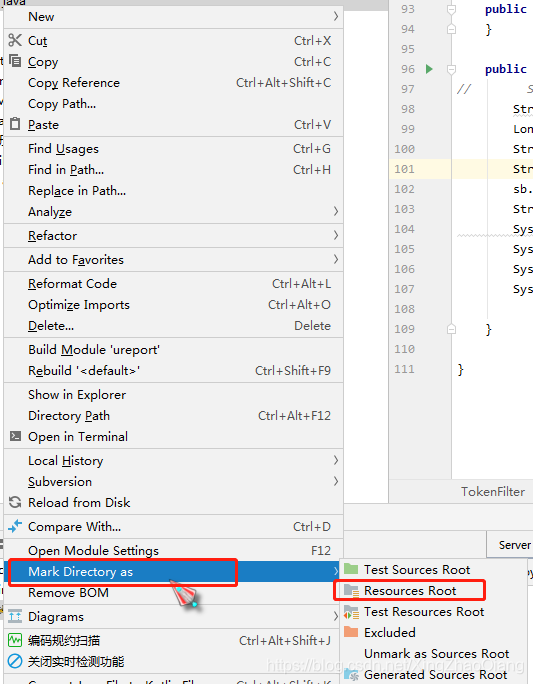Choose Open Module Settings

click(x=174, y=551)
